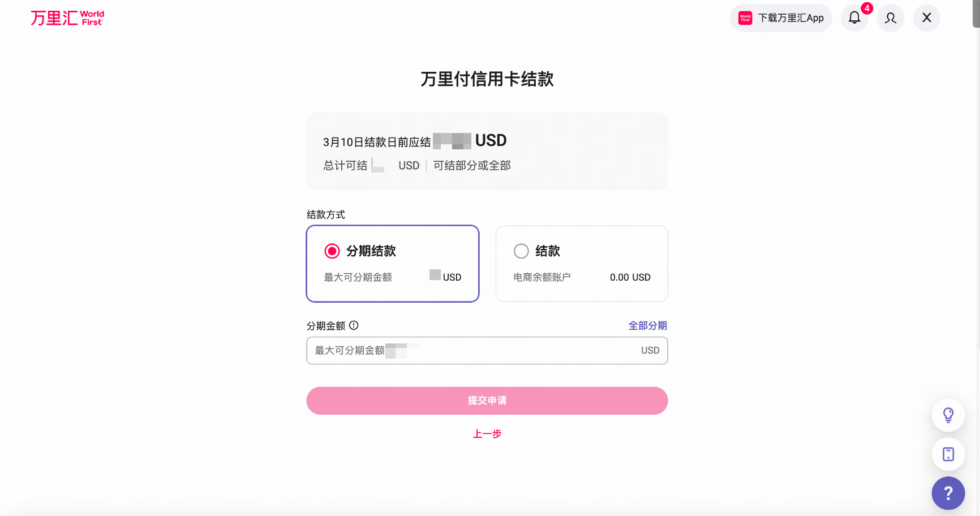This screenshot has height=516, width=980.
Task: Open the user account profile icon
Action: (890, 18)
